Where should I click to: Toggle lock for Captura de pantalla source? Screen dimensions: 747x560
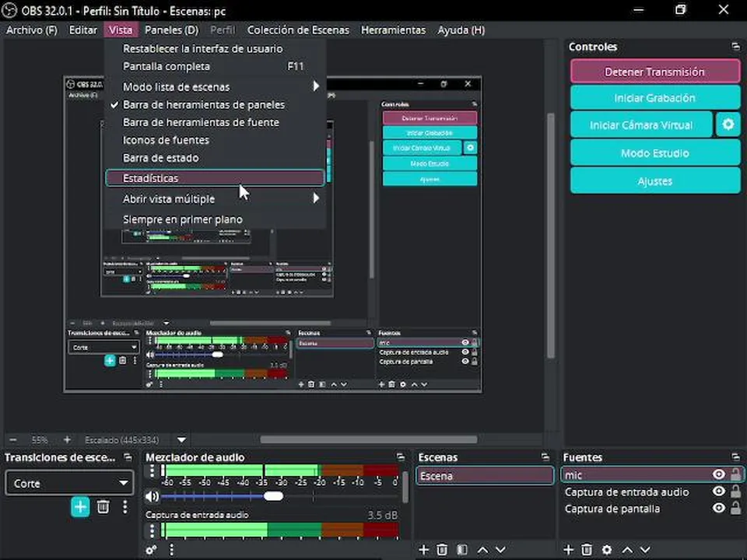pyautogui.click(x=735, y=508)
